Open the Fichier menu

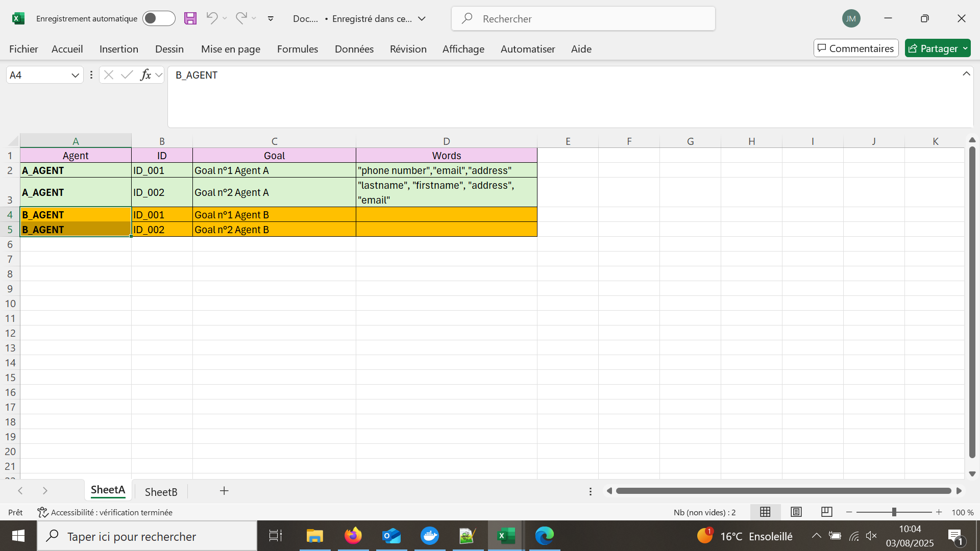coord(23,49)
